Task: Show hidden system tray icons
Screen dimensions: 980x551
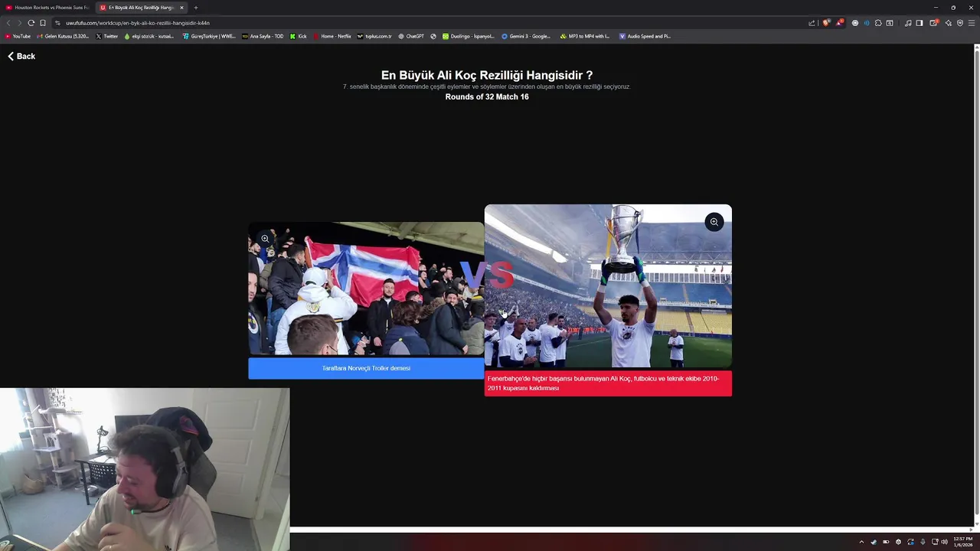Action: tap(861, 542)
